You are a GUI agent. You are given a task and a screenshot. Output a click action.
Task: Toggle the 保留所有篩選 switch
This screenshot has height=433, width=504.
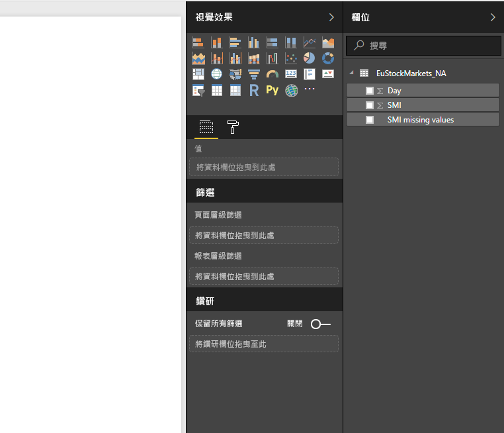coord(321,324)
